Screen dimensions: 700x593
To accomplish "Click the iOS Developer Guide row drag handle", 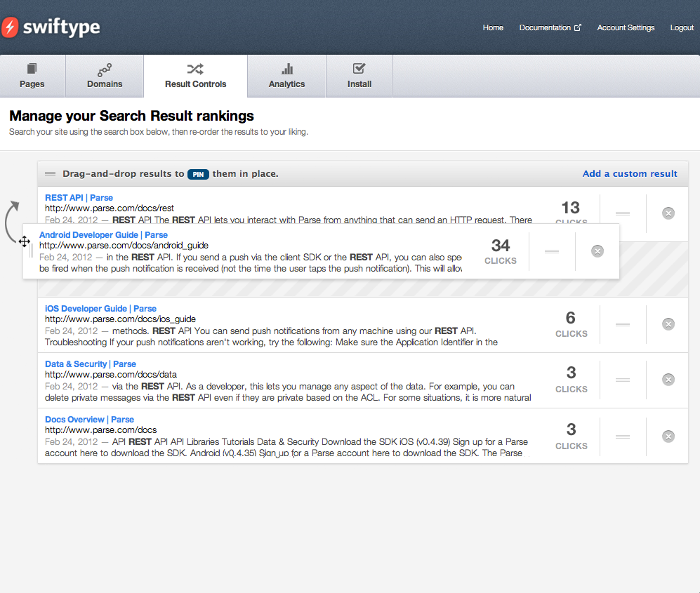I will coord(623,324).
